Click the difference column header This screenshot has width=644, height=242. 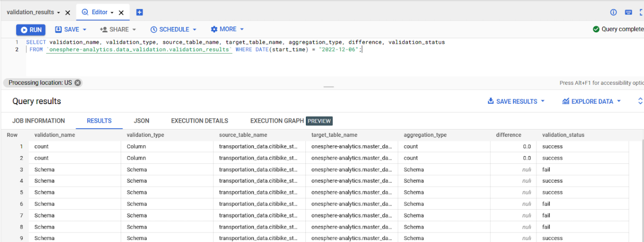pyautogui.click(x=508, y=135)
